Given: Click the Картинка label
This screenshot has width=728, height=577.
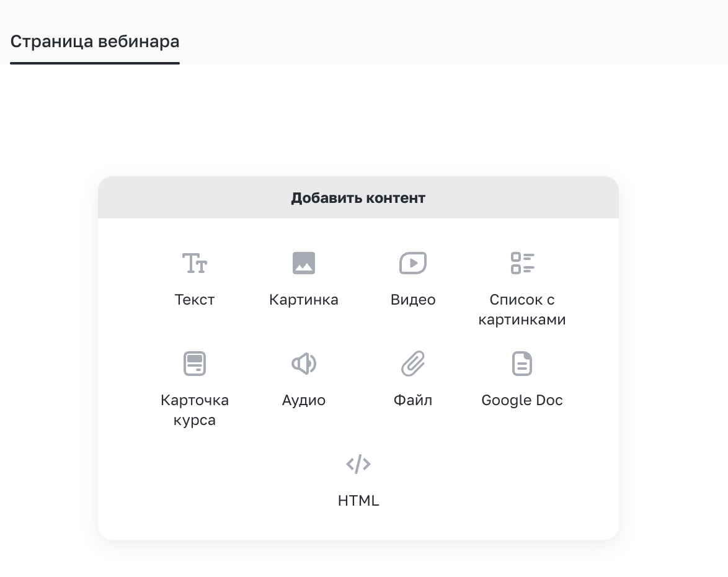Looking at the screenshot, I should (x=304, y=300).
